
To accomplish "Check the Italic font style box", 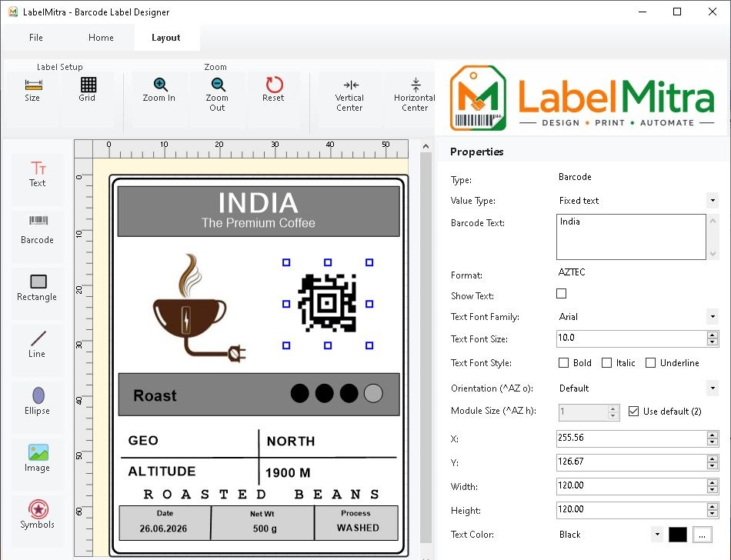I will 606,363.
